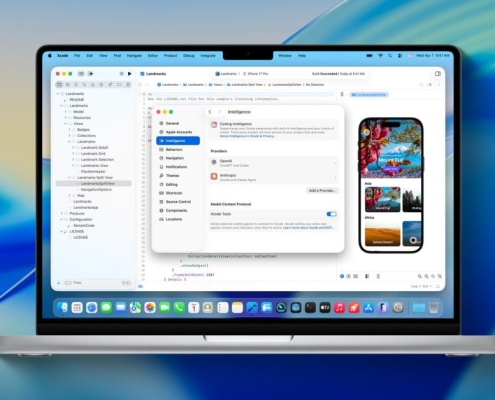
Task: Run the project with the Play button
Action: pyautogui.click(x=130, y=74)
